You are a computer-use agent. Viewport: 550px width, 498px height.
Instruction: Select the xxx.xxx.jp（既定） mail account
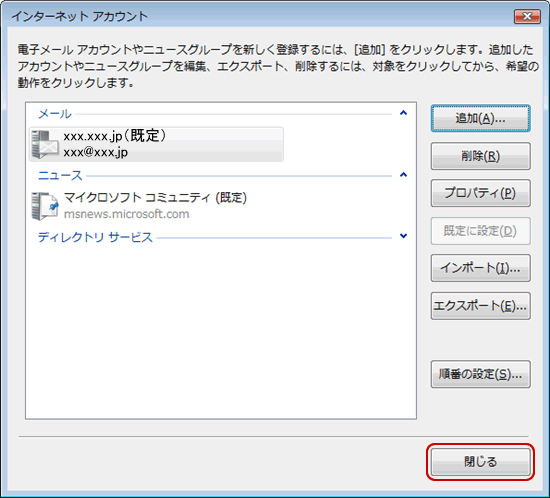[x=156, y=144]
